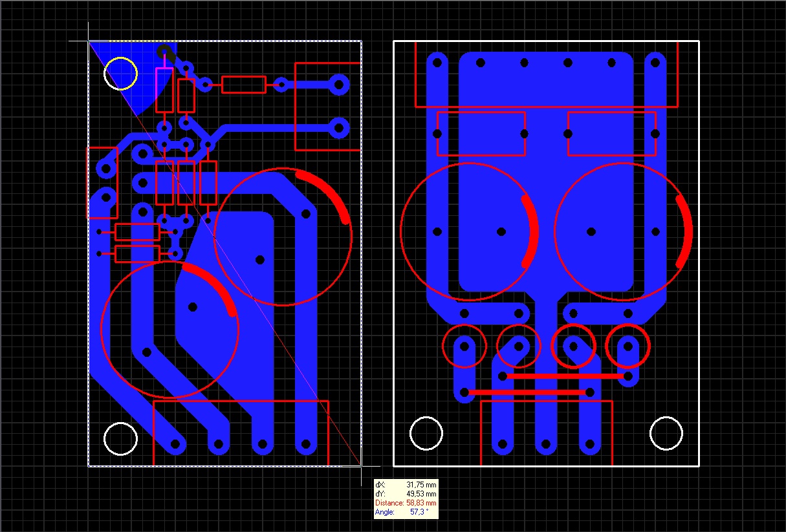The image size is (786, 532).
Task: Select the yellow highlighted mounting hole circle
Action: pyautogui.click(x=121, y=73)
